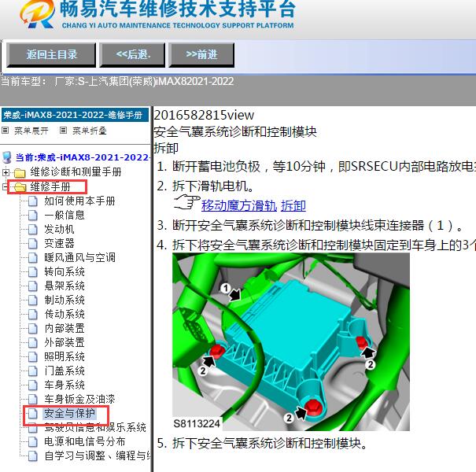
Task: Open the 车身系统 section
Action: tap(64, 385)
